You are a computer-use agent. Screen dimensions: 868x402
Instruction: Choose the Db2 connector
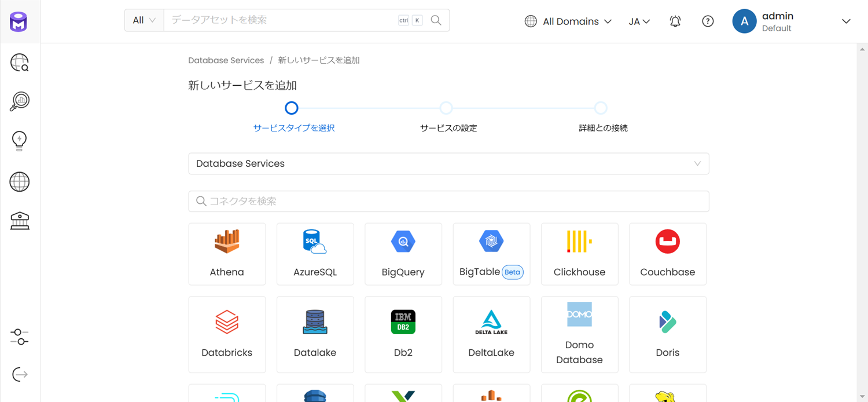coord(403,335)
